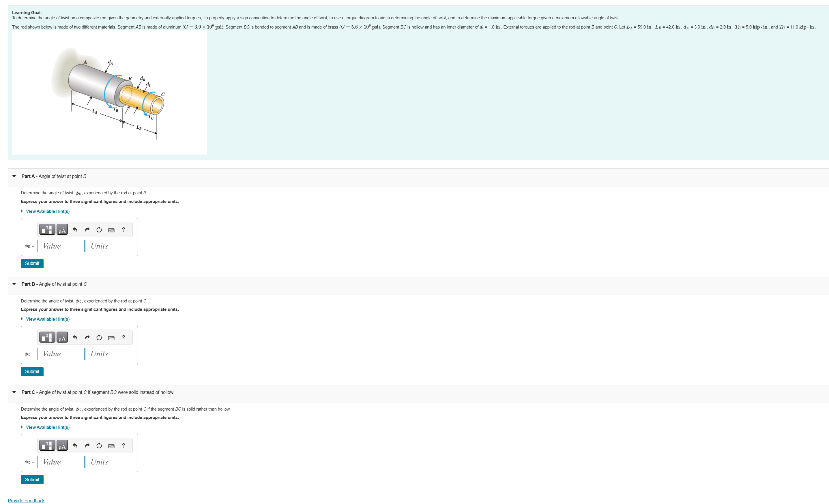Collapse Part A section arrow
The height and width of the screenshot is (504, 829).
pyautogui.click(x=14, y=176)
